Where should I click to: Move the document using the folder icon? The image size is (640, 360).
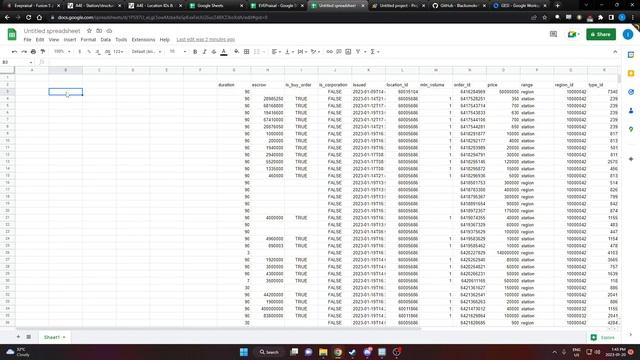[99, 31]
